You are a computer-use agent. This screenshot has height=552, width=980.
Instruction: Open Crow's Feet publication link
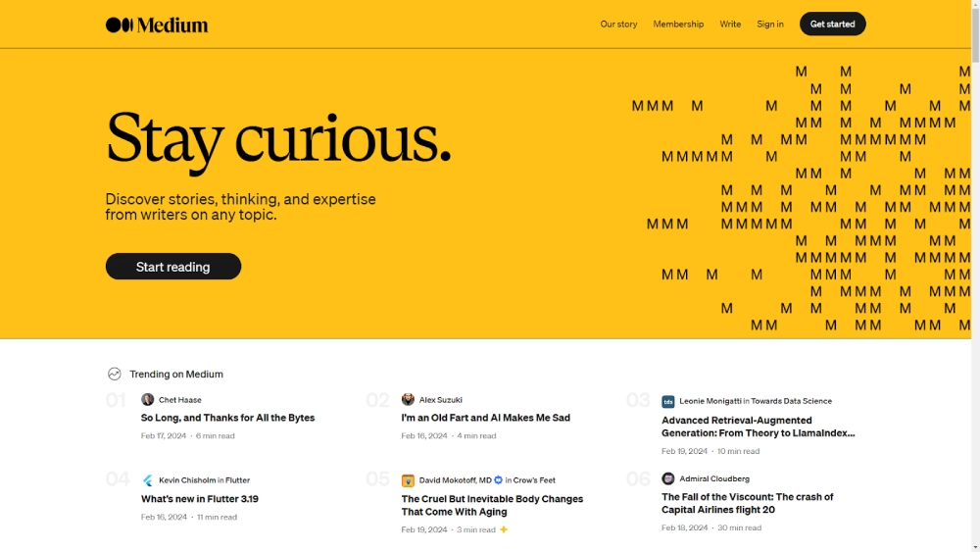coord(534,480)
